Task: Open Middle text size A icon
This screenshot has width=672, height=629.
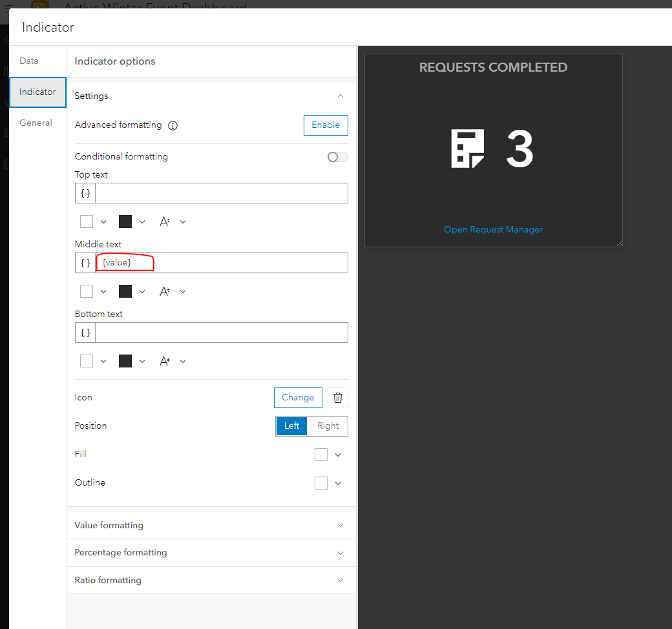Action: pyautogui.click(x=165, y=291)
